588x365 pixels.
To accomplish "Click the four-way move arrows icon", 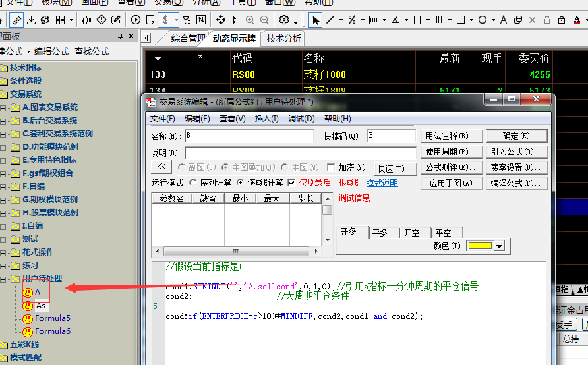I will click(220, 20).
